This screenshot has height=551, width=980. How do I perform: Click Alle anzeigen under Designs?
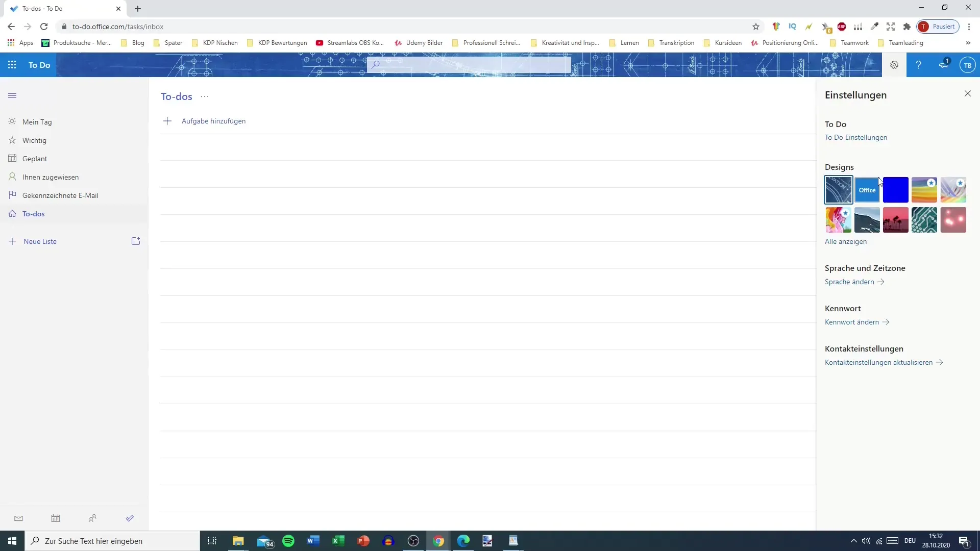(x=846, y=241)
